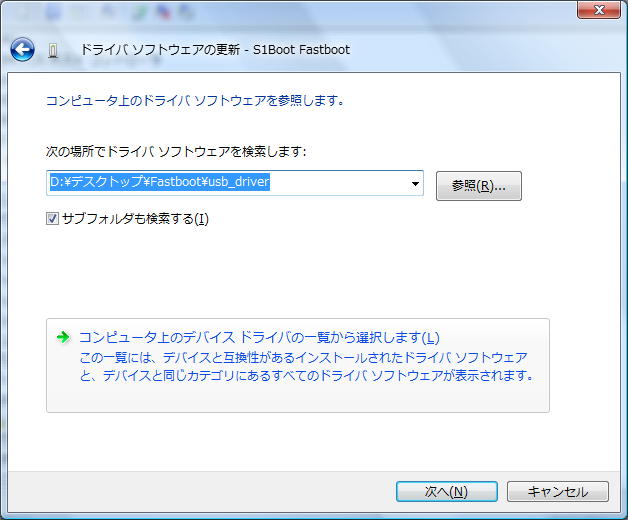Click the green arrow next to driver list option
The height and width of the screenshot is (520, 628).
click(x=63, y=337)
